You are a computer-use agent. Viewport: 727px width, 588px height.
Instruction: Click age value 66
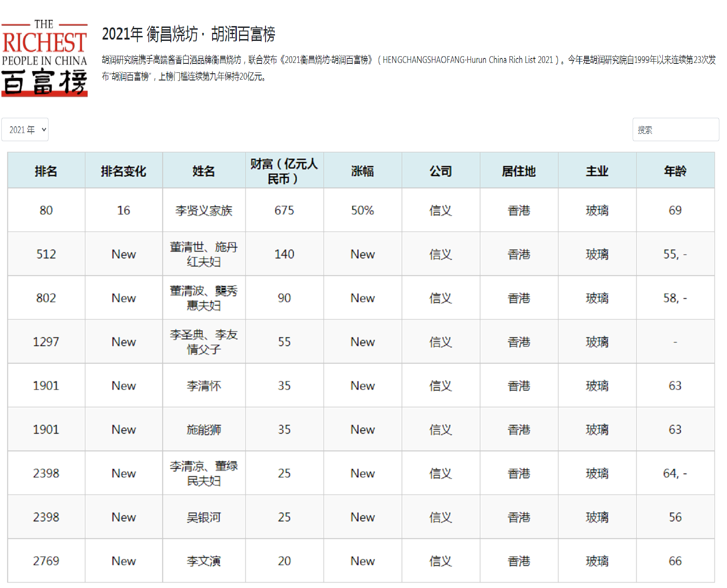coord(675,561)
